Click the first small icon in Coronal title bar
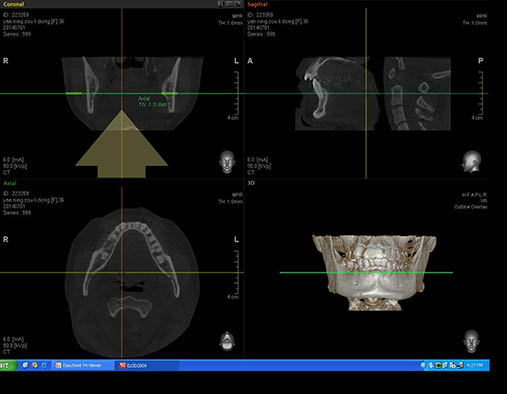507x394 pixels. [x=221, y=4]
